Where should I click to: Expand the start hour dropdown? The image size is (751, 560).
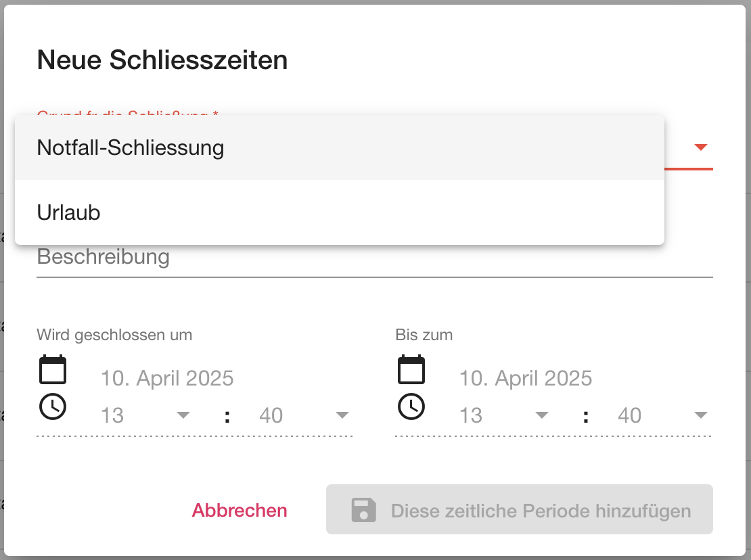click(183, 415)
